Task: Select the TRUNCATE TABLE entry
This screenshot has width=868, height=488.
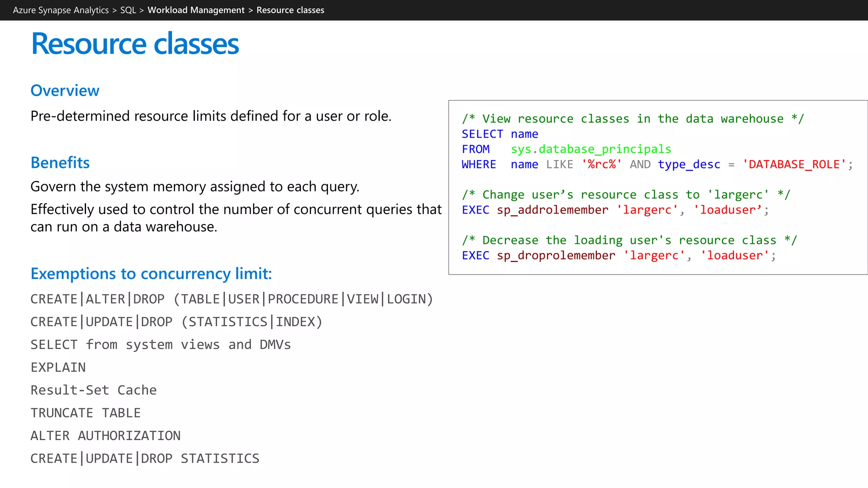Action: 86,413
